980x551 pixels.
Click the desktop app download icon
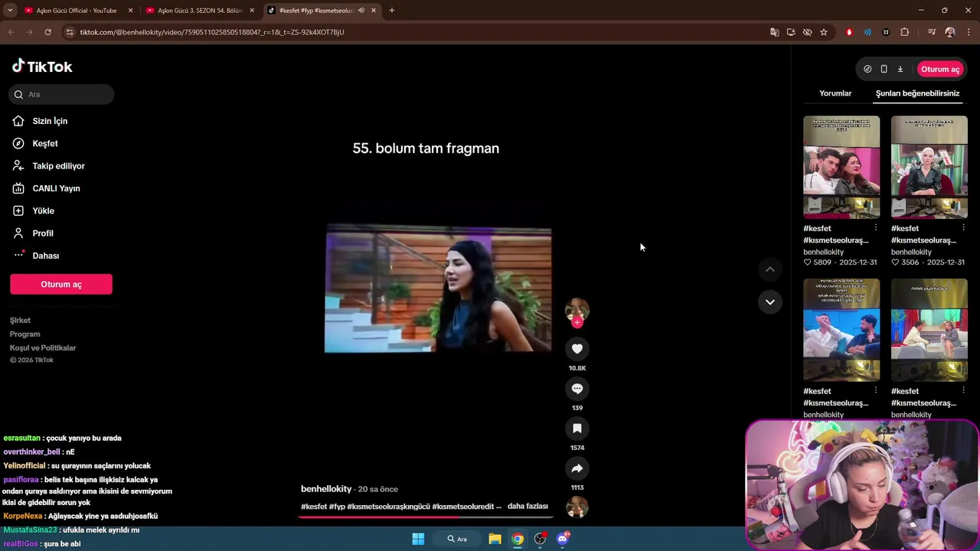point(900,69)
